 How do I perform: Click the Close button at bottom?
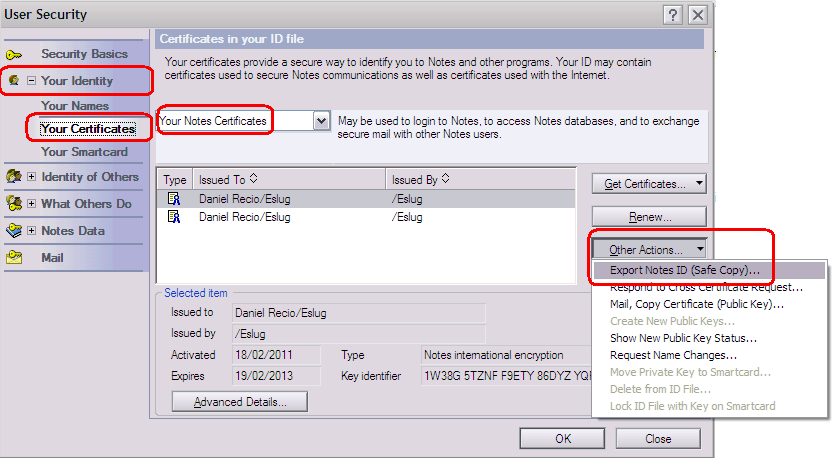click(x=658, y=439)
